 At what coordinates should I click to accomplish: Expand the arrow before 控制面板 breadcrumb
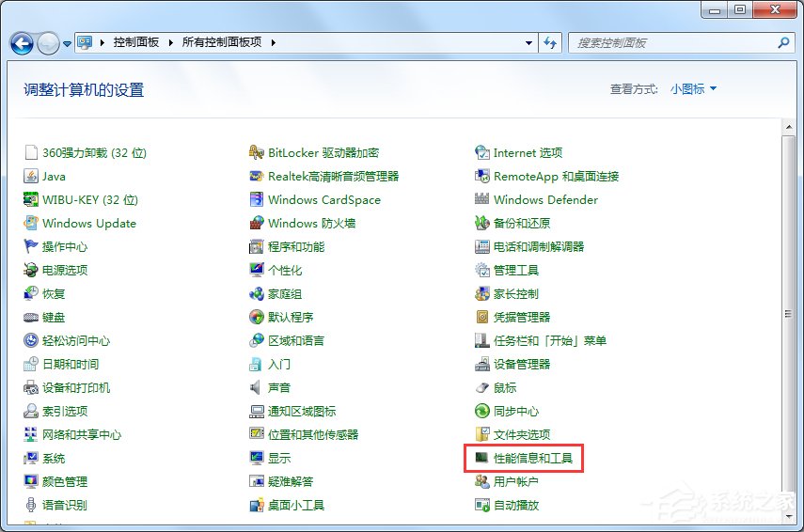tap(102, 42)
